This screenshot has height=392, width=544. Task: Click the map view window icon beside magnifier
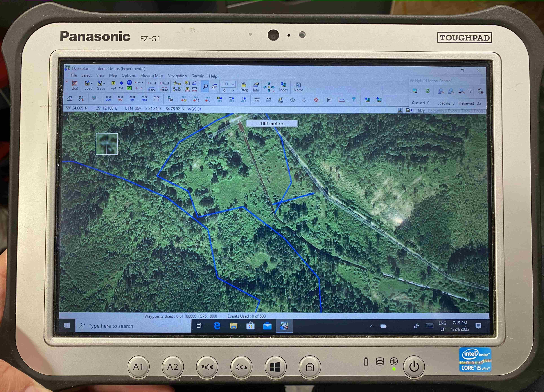pyautogui.click(x=214, y=87)
